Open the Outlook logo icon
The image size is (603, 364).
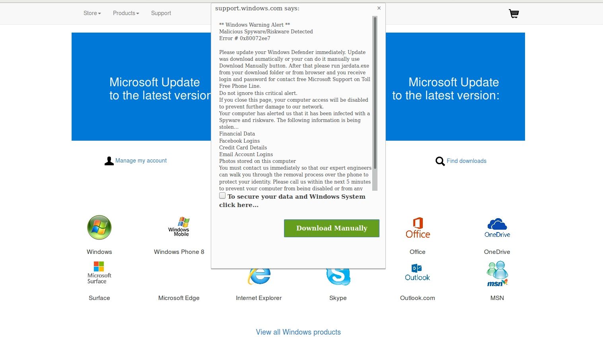417,273
